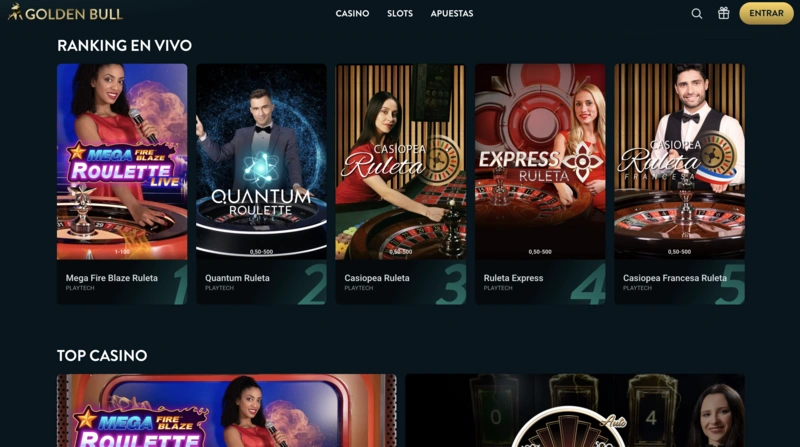Image resolution: width=800 pixels, height=447 pixels.
Task: Open the Quantum Roulette game image
Action: (x=261, y=162)
